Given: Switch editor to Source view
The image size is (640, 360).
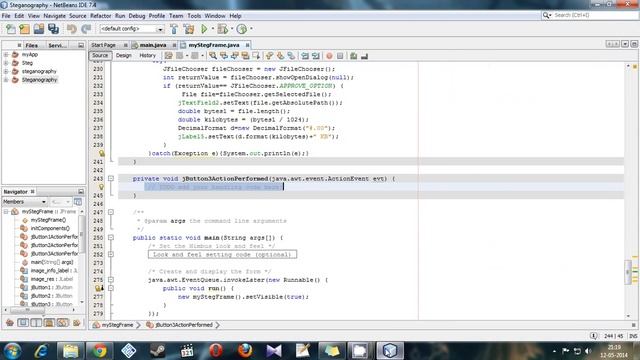Looking at the screenshot, I should pyautogui.click(x=100, y=56).
